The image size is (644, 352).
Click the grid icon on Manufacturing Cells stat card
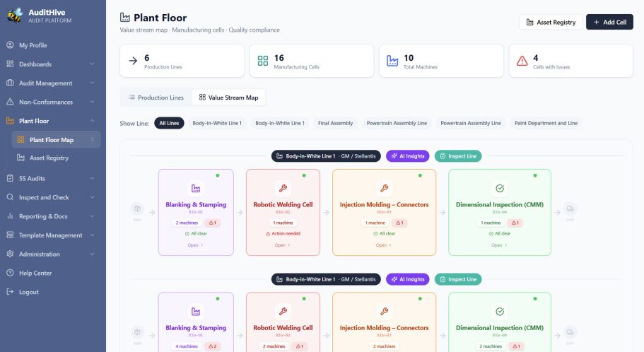coord(263,61)
